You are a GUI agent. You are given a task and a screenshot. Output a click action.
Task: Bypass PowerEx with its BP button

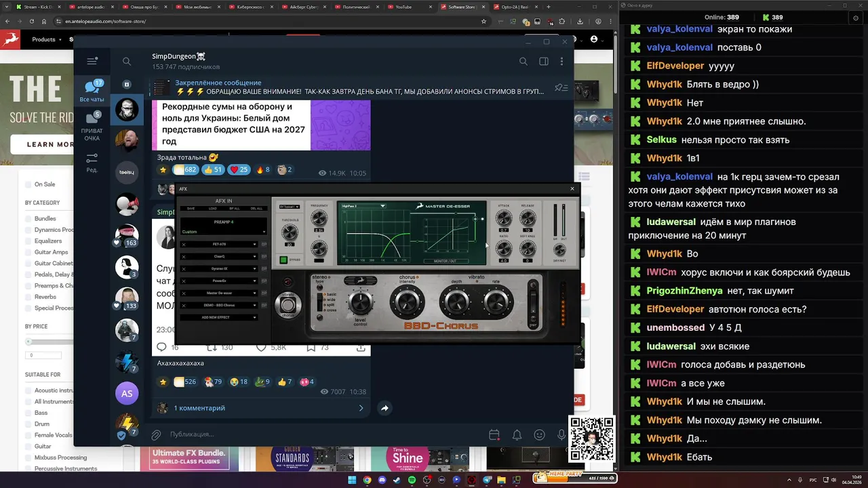click(x=262, y=281)
